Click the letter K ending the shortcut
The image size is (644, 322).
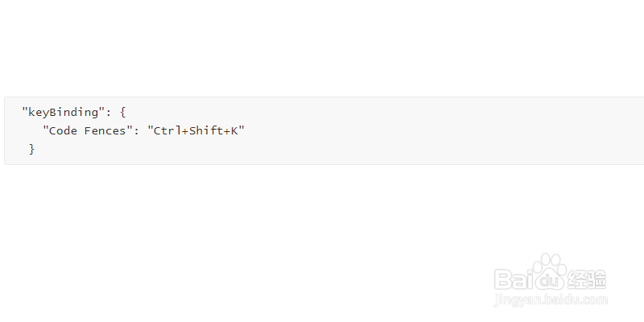click(234, 131)
